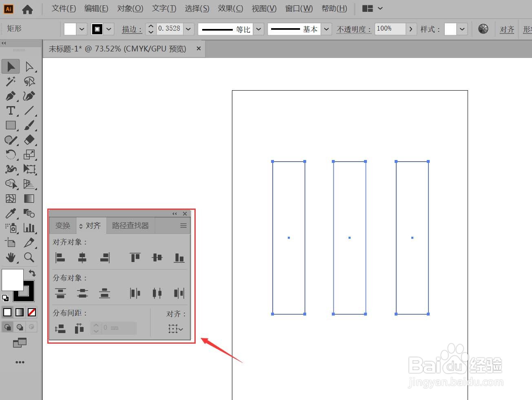Open workspace layout switcher dropdown
532x400 pixels.
pos(373,9)
